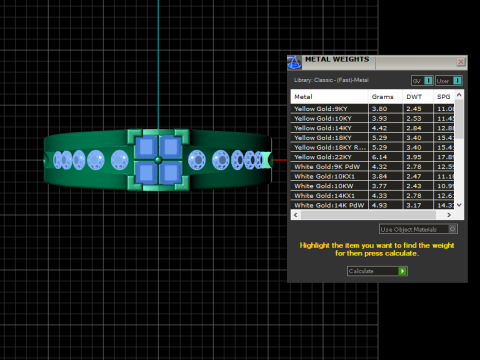
Task: Close the Metal Weights dialog
Action: click(461, 62)
